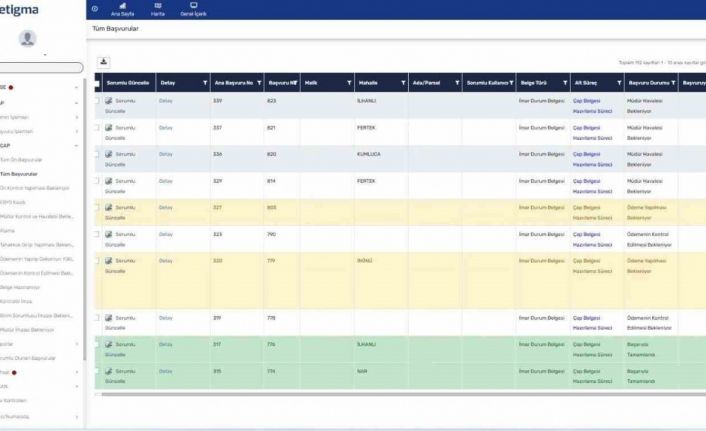Click the user avatar in the sidebar

point(27,38)
